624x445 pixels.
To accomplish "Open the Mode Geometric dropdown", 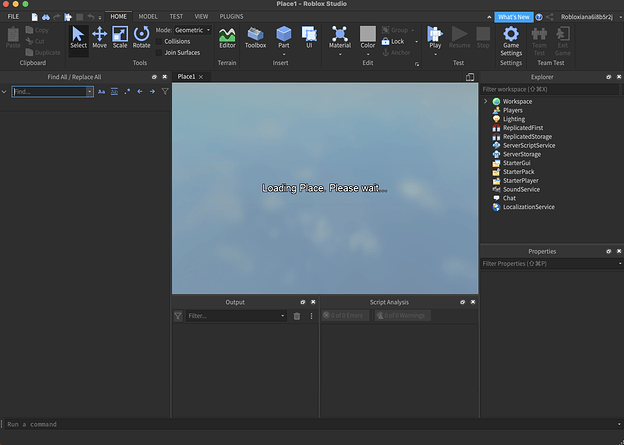I will [192, 30].
